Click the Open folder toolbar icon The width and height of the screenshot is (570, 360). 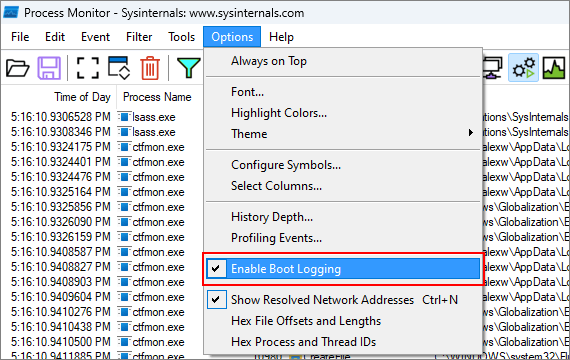pos(17,68)
